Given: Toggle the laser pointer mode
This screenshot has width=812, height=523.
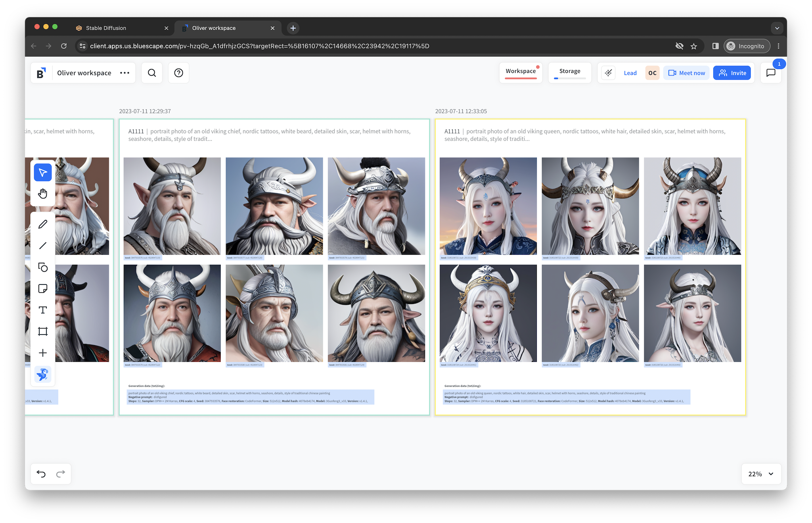Looking at the screenshot, I should coord(608,73).
